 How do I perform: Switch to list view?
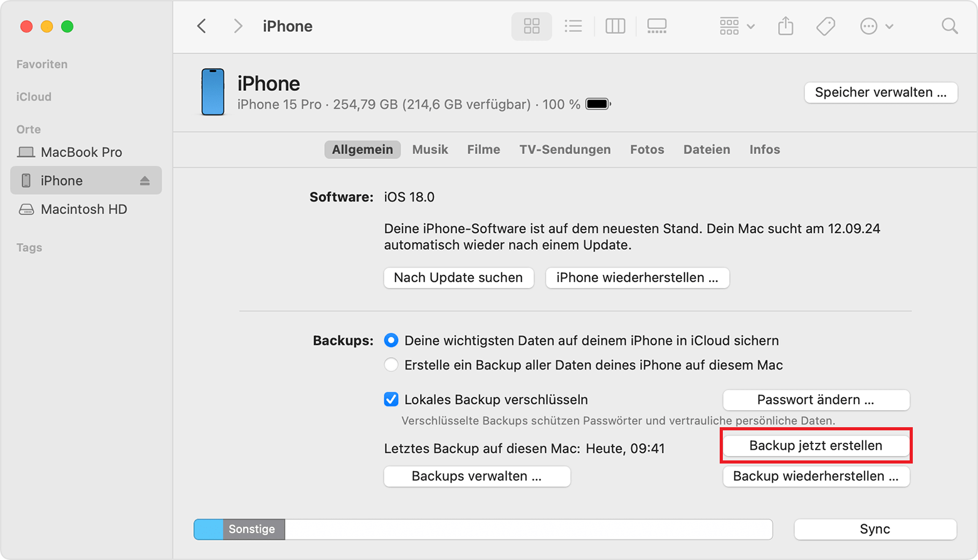[x=573, y=26]
